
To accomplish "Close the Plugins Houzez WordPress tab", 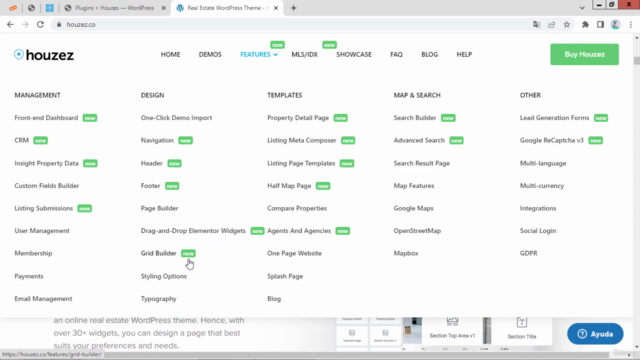I will point(164,8).
